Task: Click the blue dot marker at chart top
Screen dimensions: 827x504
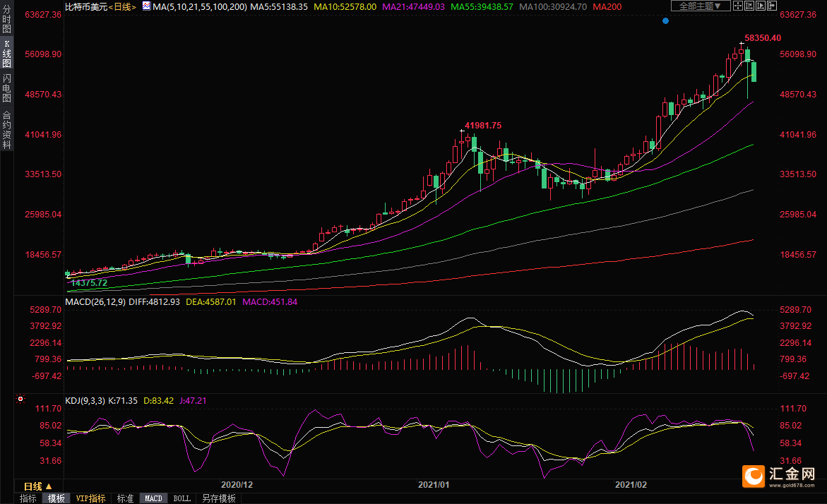Action: pos(665,21)
